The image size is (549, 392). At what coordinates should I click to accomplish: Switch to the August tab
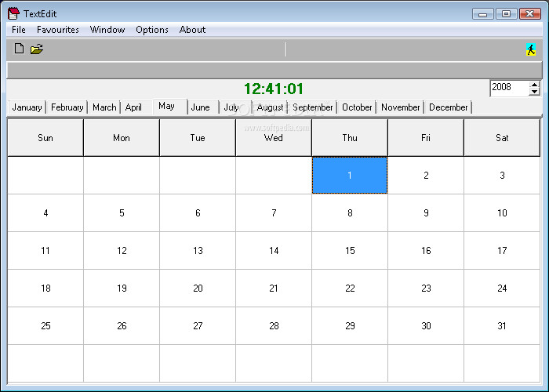point(270,107)
